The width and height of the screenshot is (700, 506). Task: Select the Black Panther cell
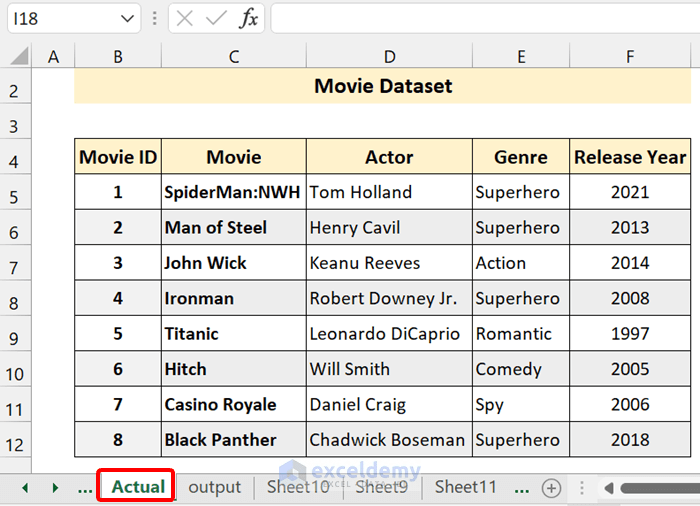point(234,439)
